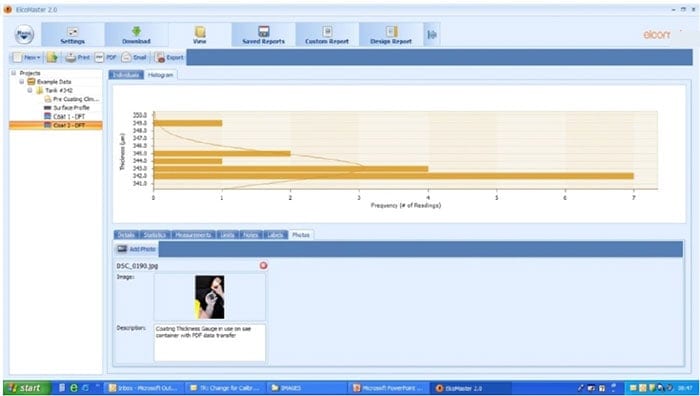The width and height of the screenshot is (700, 396).
Task: Open the Notes tab
Action: coord(251,235)
